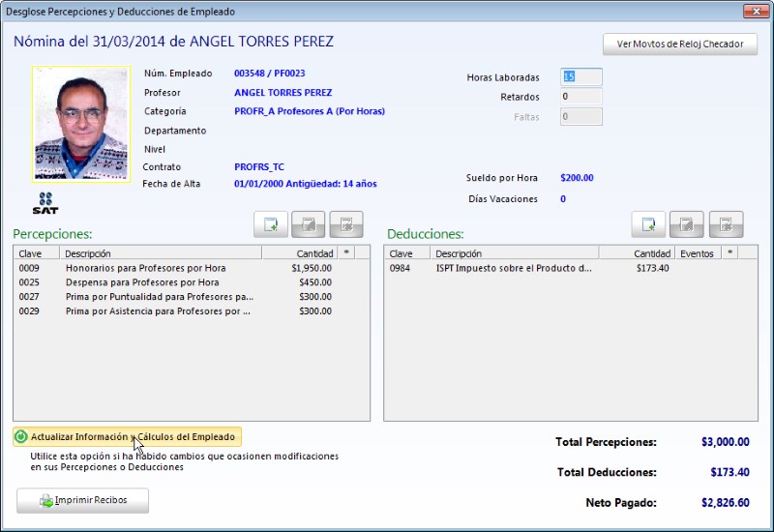Click the delete perception icon
The image size is (774, 532).
(346, 224)
